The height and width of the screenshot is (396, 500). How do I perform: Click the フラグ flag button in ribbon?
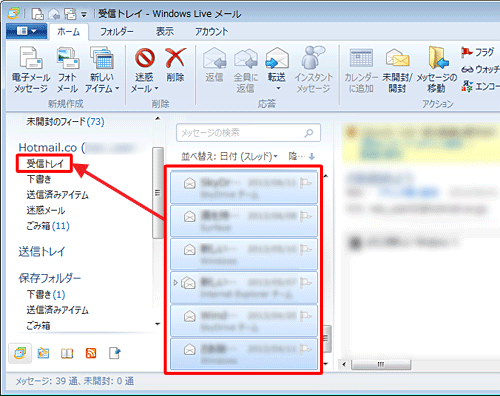477,52
